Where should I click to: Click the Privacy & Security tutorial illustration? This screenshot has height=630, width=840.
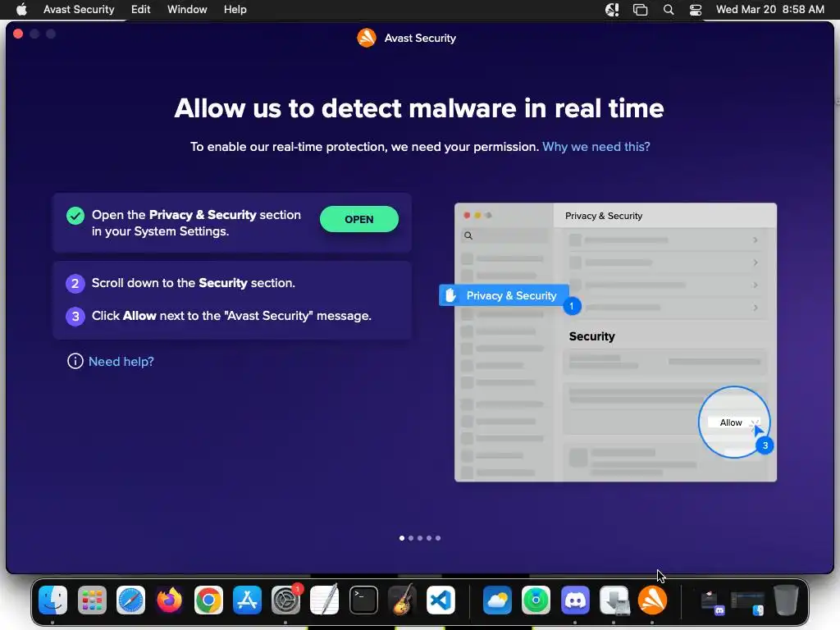[x=615, y=342]
